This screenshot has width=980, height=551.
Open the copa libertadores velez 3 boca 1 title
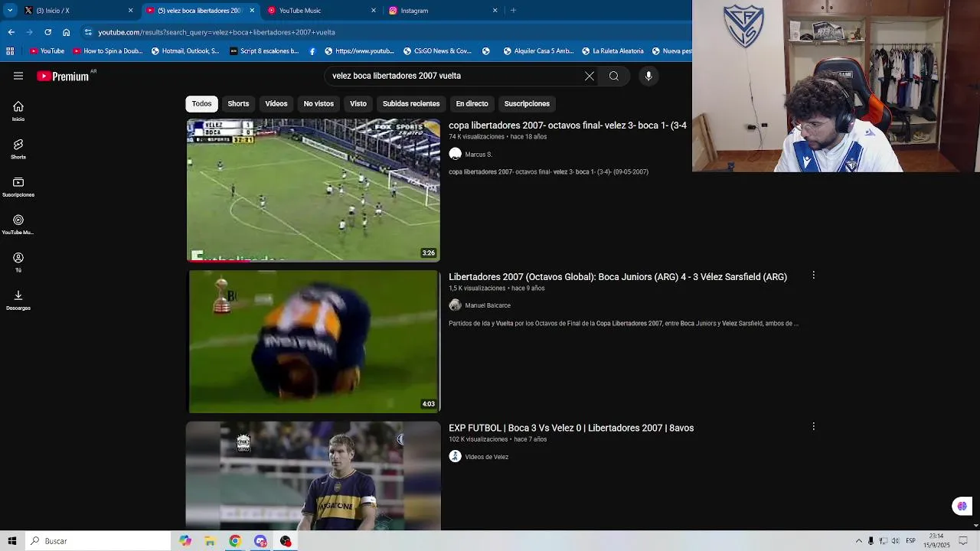point(567,125)
